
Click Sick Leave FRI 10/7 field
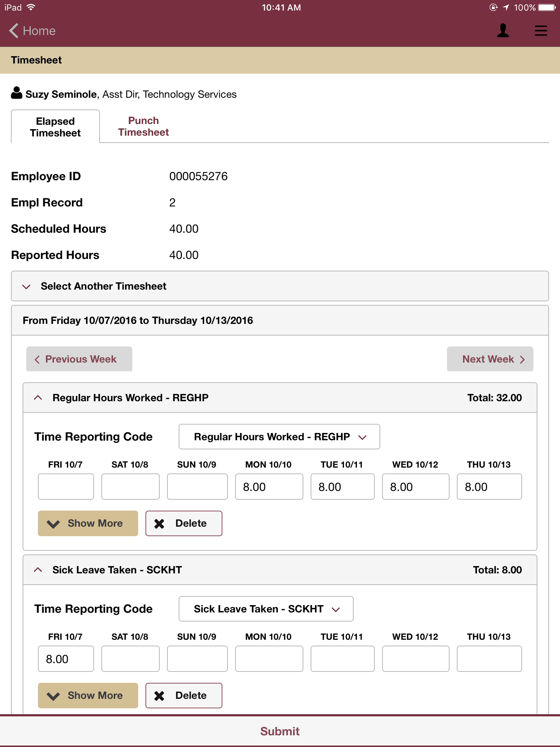coord(66,659)
